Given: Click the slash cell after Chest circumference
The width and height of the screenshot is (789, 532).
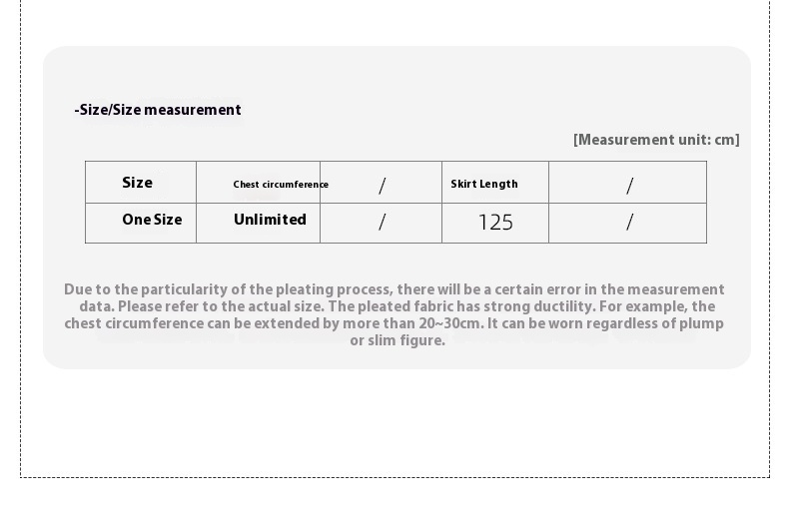Looking at the screenshot, I should (381, 183).
